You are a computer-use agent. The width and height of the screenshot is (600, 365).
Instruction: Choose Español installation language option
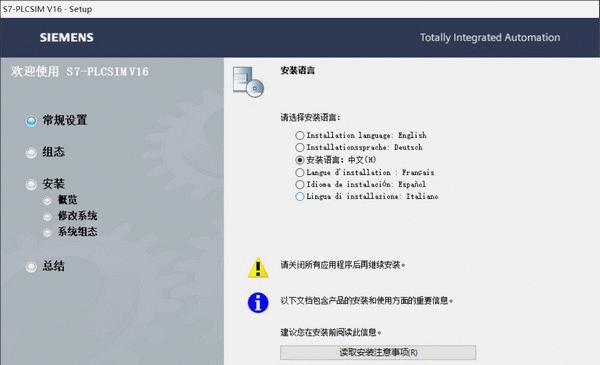pyautogui.click(x=300, y=184)
